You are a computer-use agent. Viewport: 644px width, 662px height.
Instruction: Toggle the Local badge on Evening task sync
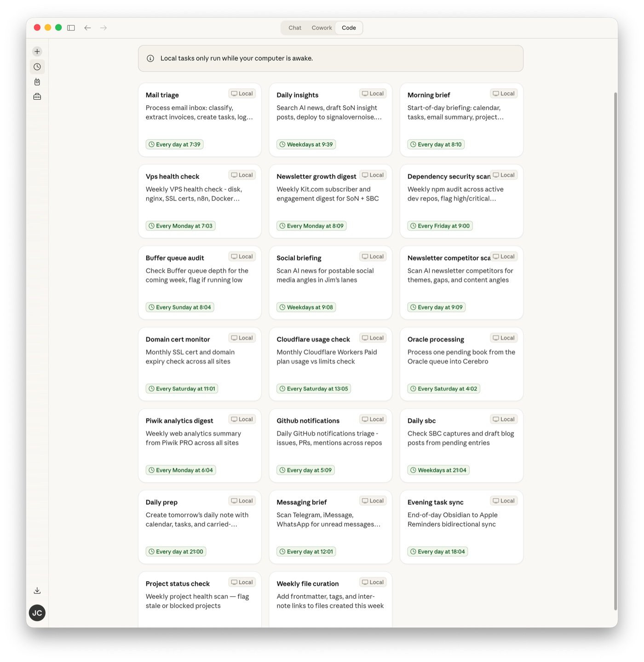(504, 500)
